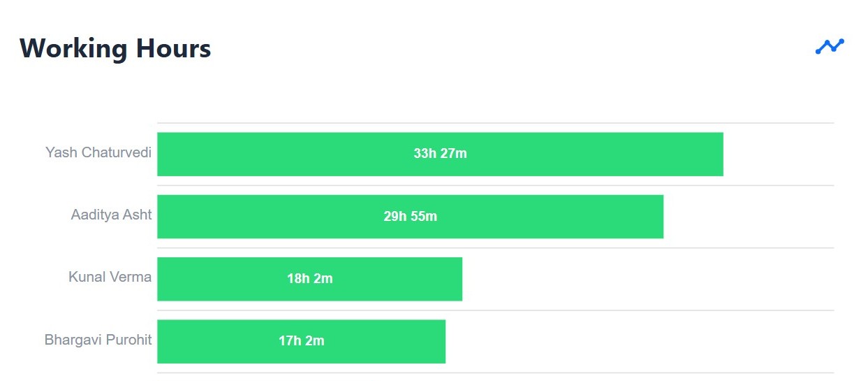868x381 pixels.
Task: Click the divider line below Bhargavi Purohit's row
Action: point(495,373)
